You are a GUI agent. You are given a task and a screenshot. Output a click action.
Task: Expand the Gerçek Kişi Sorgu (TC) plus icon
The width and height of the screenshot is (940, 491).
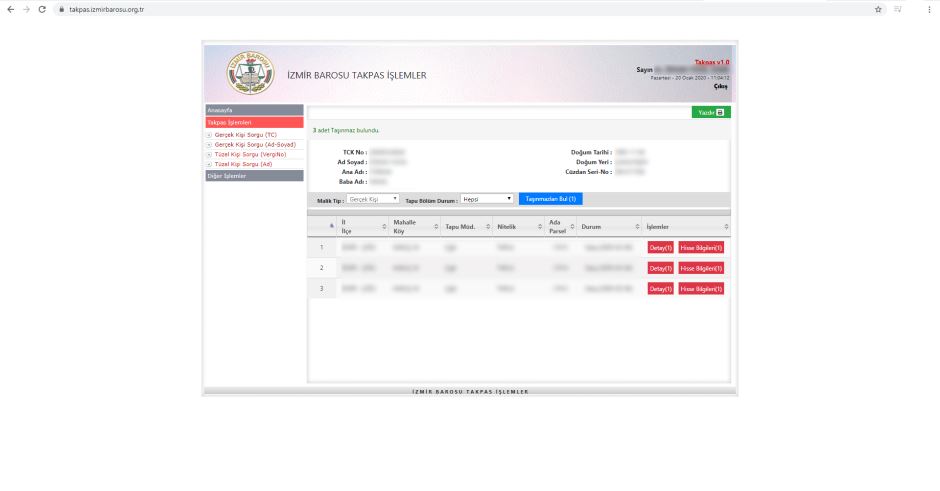209,135
